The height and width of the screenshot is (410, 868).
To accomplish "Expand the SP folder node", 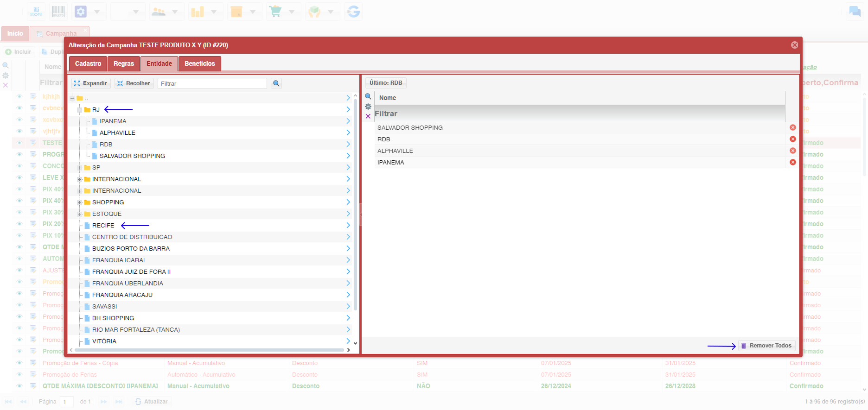I will 80,168.
